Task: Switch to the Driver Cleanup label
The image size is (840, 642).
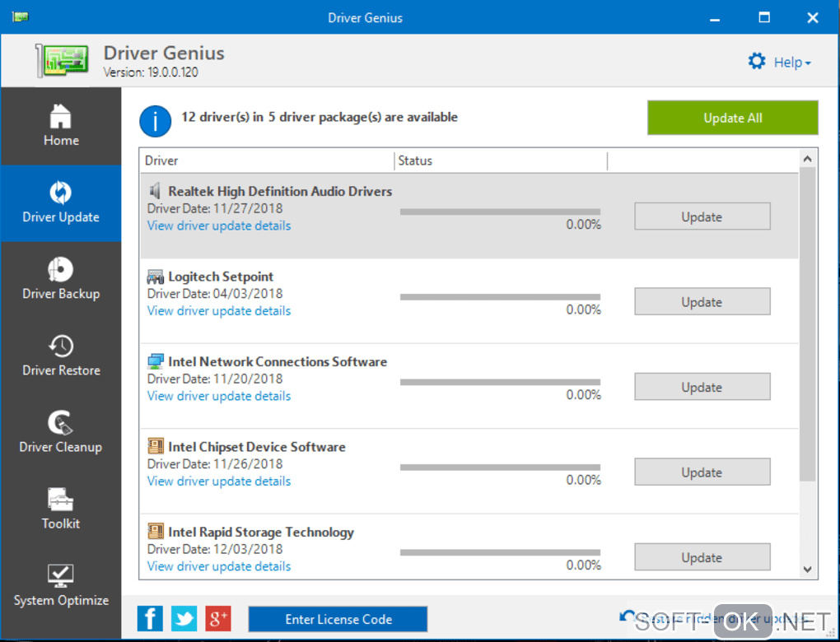Action: click(61, 447)
